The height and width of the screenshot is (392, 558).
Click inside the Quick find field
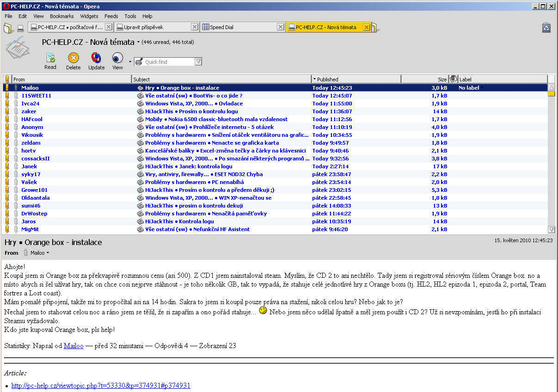click(x=169, y=62)
